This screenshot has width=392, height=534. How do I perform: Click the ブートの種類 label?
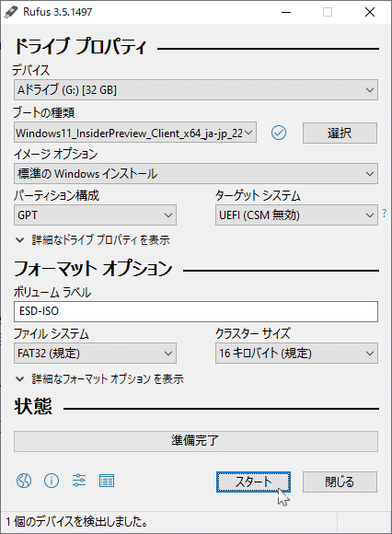(x=43, y=112)
